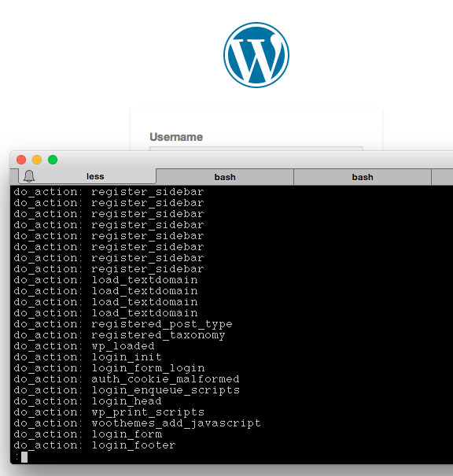This screenshot has width=453, height=476.
Task: Click the WordPress logo above the login form
Action: [256, 55]
